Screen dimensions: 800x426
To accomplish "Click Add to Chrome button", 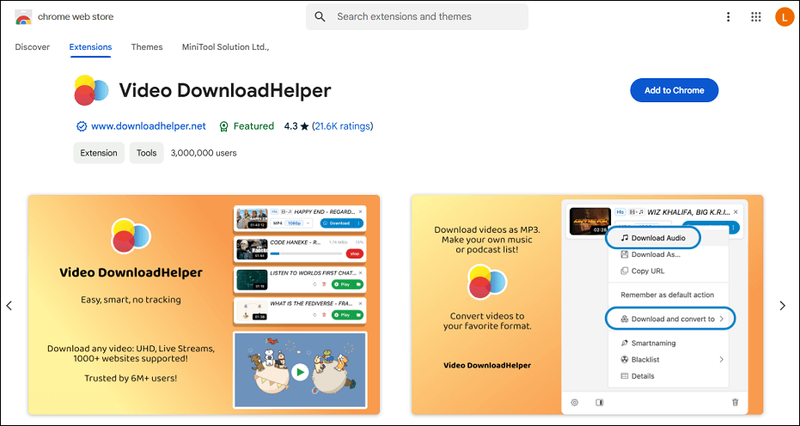I will (674, 90).
